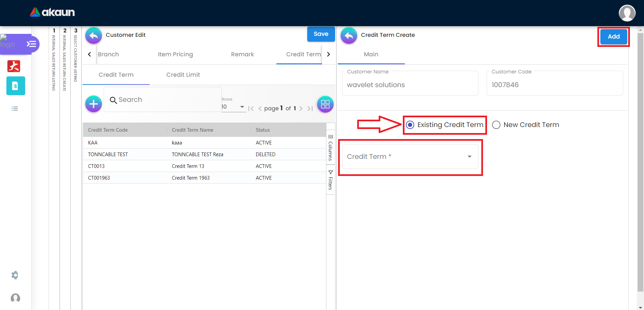The height and width of the screenshot is (310, 644).
Task: Open the user profile avatar in header
Action: click(627, 13)
